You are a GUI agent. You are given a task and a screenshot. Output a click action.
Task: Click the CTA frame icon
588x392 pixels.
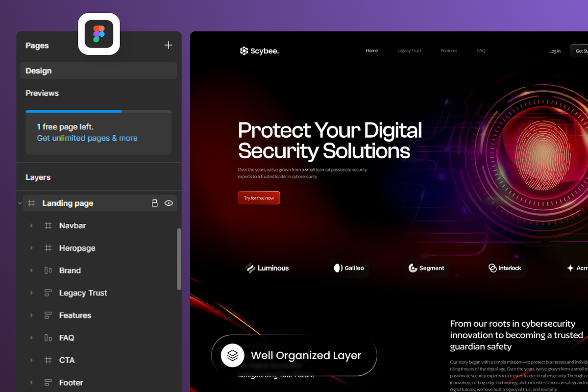[x=48, y=360]
